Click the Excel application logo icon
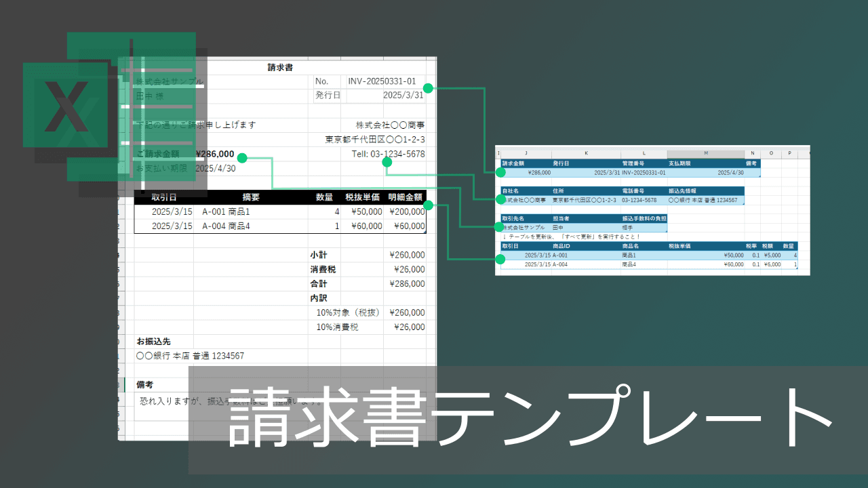Screen dimensions: 868x488 click(64, 105)
